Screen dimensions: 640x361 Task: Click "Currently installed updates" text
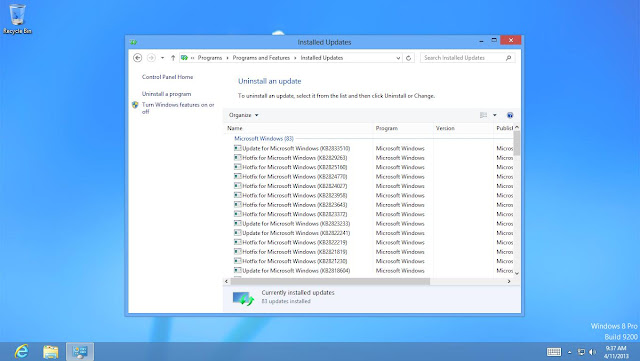point(298,292)
